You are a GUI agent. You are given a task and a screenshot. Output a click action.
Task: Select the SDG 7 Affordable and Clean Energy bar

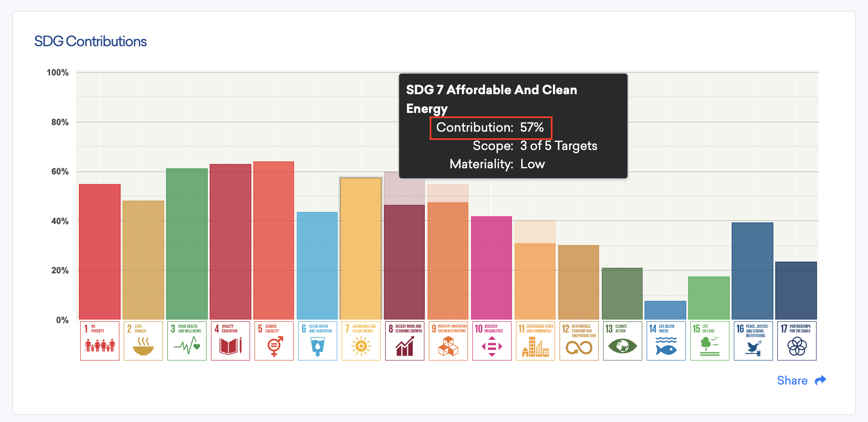coord(361,248)
